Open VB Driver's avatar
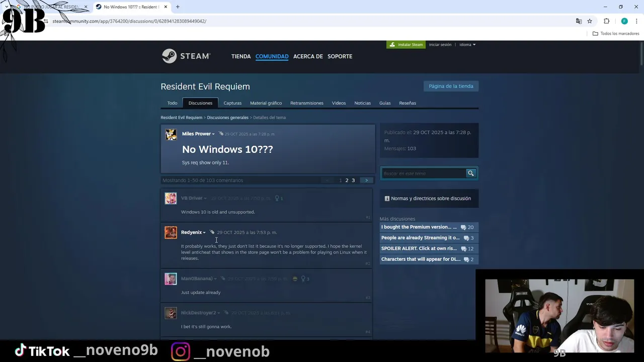 171,198
